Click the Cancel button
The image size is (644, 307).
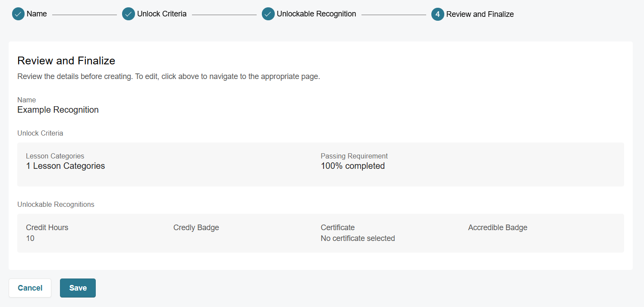point(30,288)
